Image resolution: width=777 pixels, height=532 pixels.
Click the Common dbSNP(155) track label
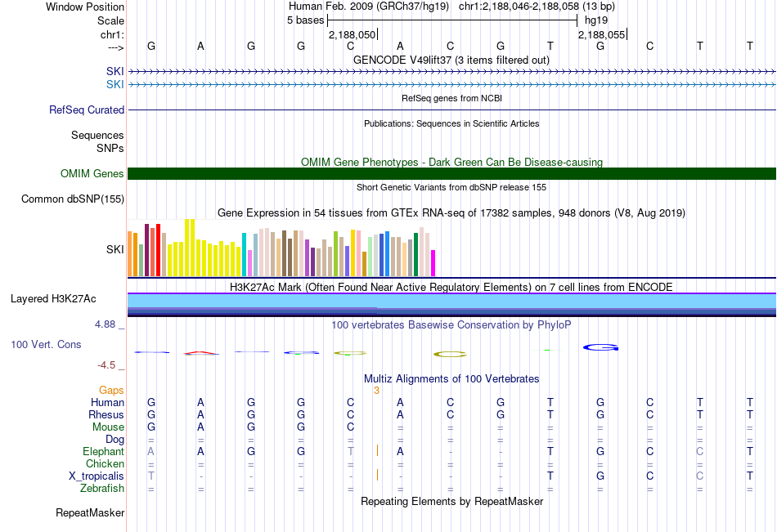[73, 199]
